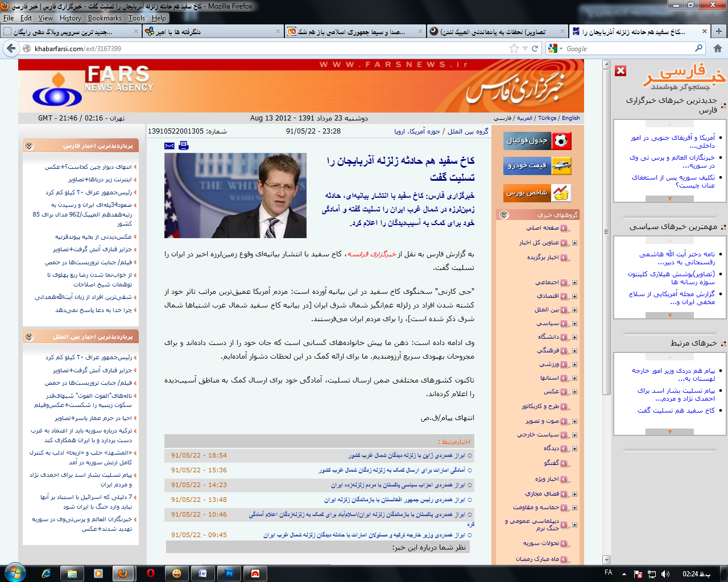Screen dimensions: 728x582
Task: Click the page scrollbar down arrow
Action: click(x=606, y=560)
